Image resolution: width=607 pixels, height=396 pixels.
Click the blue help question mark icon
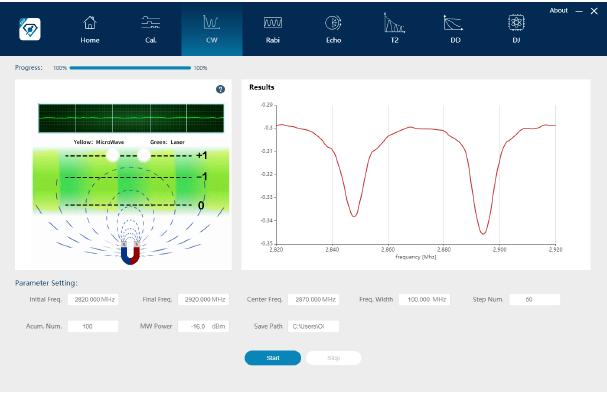(x=220, y=89)
